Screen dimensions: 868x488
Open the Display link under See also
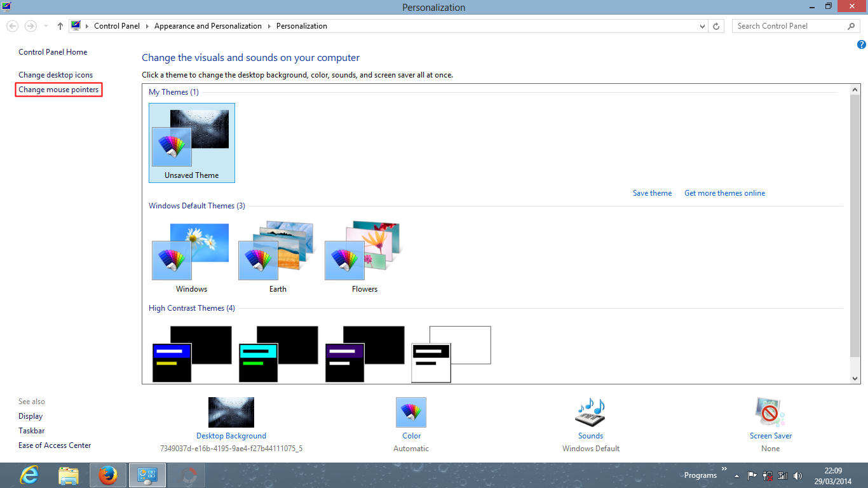point(31,416)
